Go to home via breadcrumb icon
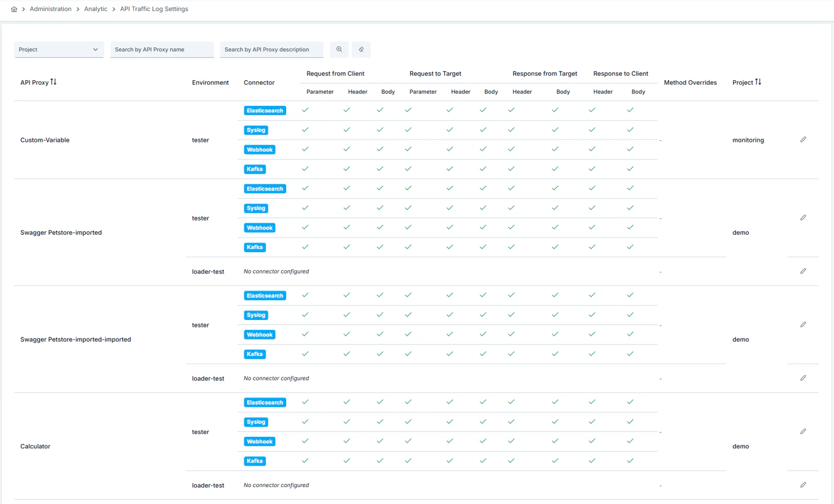The width and height of the screenshot is (834, 504). pyautogui.click(x=14, y=9)
